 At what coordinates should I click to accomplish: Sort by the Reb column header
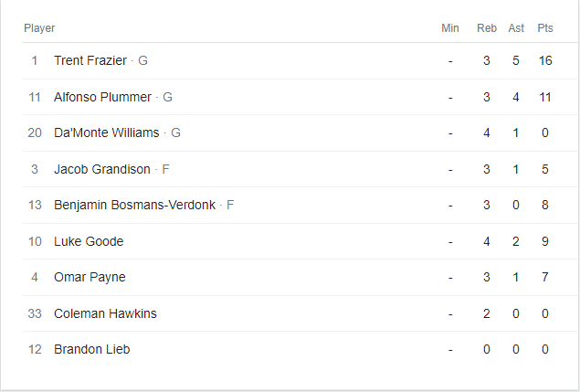pyautogui.click(x=487, y=28)
